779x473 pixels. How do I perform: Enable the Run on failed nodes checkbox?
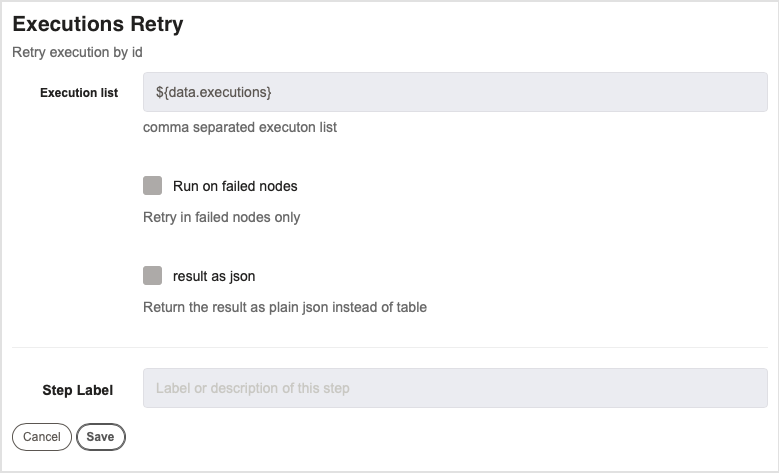tap(153, 185)
